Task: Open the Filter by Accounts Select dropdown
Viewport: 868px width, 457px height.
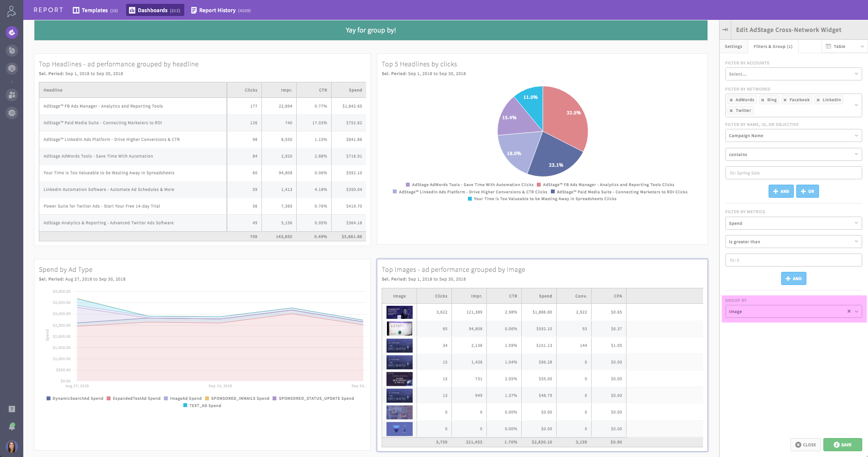Action: (x=793, y=74)
